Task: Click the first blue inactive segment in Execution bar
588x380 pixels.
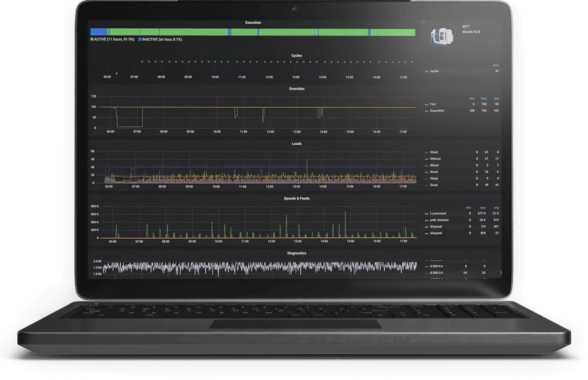Action: tap(98, 32)
